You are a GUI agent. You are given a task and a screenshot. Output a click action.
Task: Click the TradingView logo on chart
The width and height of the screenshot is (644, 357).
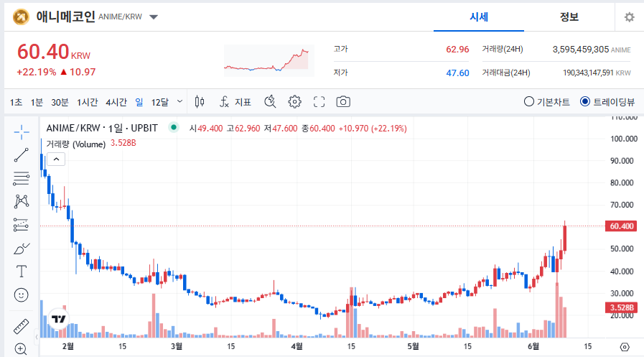pos(58,319)
